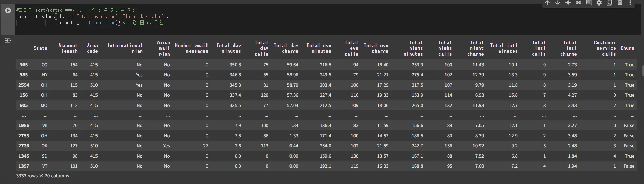Viewport: 644px width, 184px height.
Task: Click "3333 rows × 20 columns" summary text
Action: 43,176
